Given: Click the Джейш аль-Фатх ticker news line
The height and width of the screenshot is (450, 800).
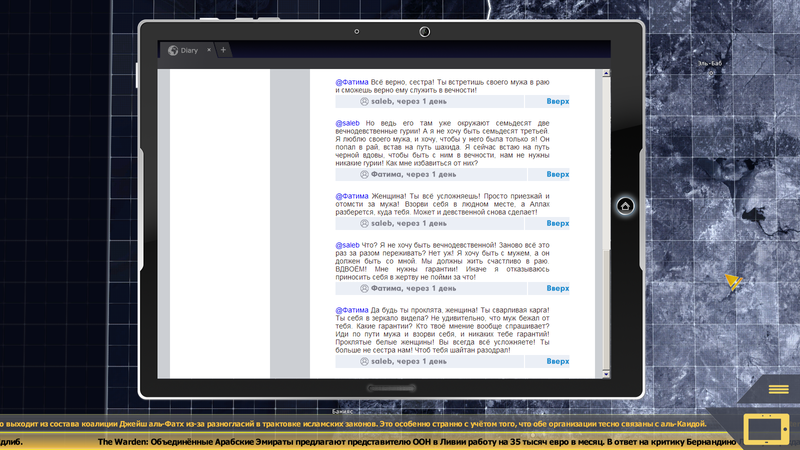Looking at the screenshot, I should [x=353, y=424].
